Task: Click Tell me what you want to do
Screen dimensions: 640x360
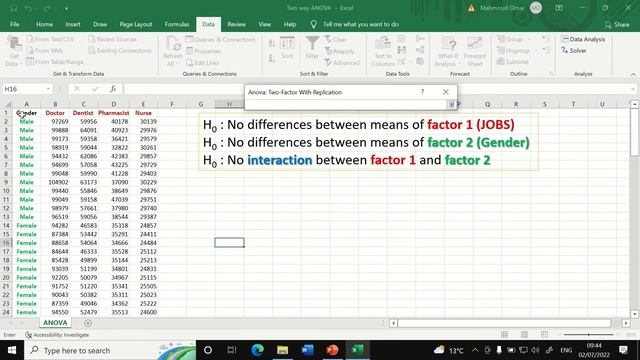Action: (x=361, y=24)
